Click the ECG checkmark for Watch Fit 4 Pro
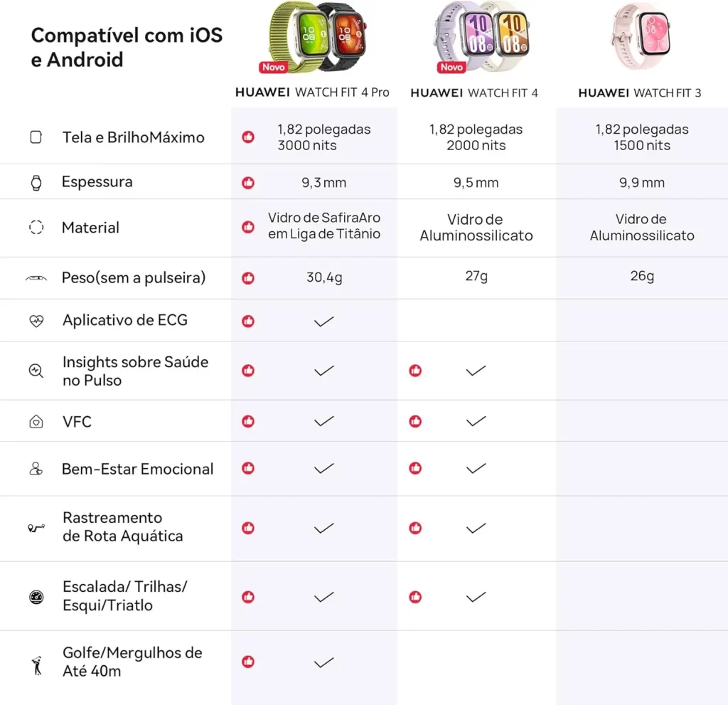This screenshot has height=705, width=728. (323, 322)
